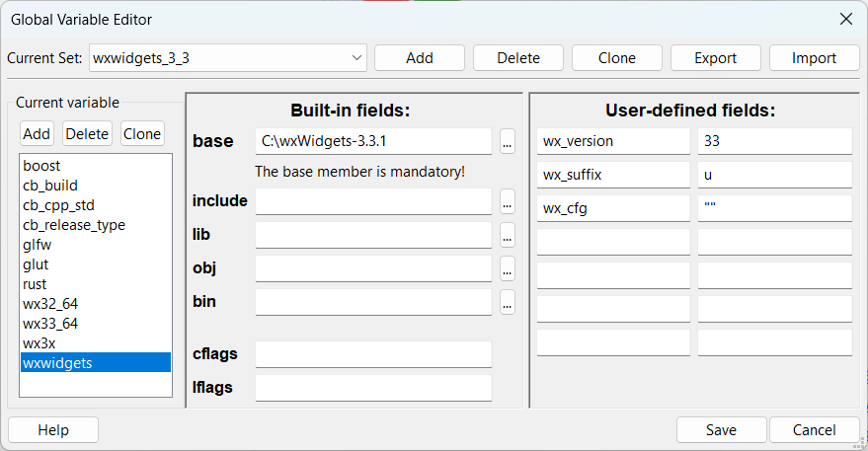Click the include input field
Screen dimensions: 868x451
(373, 201)
